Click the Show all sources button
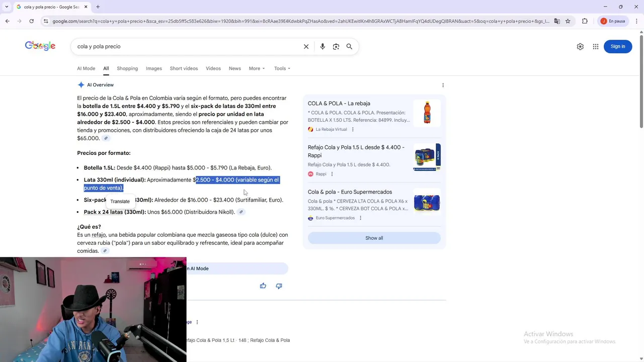 point(374,238)
